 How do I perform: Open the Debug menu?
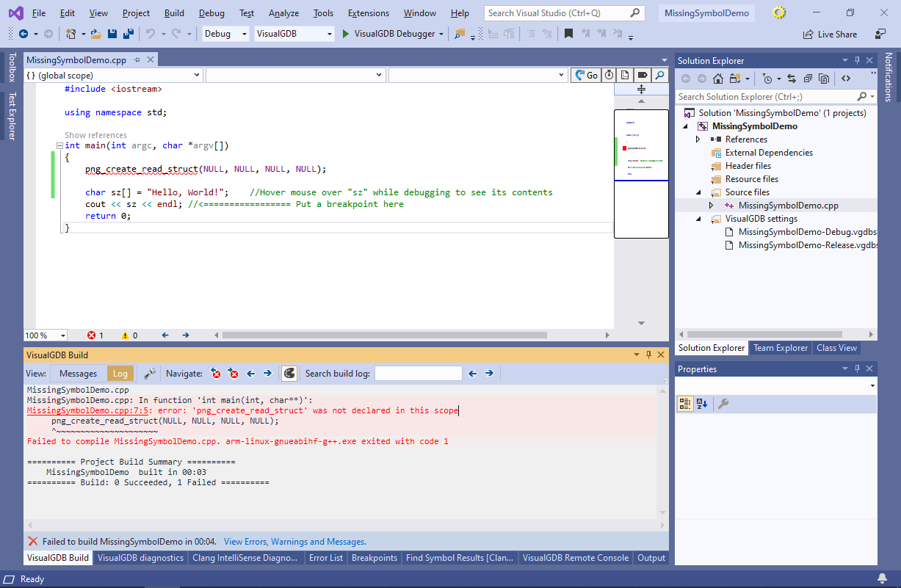pos(211,13)
